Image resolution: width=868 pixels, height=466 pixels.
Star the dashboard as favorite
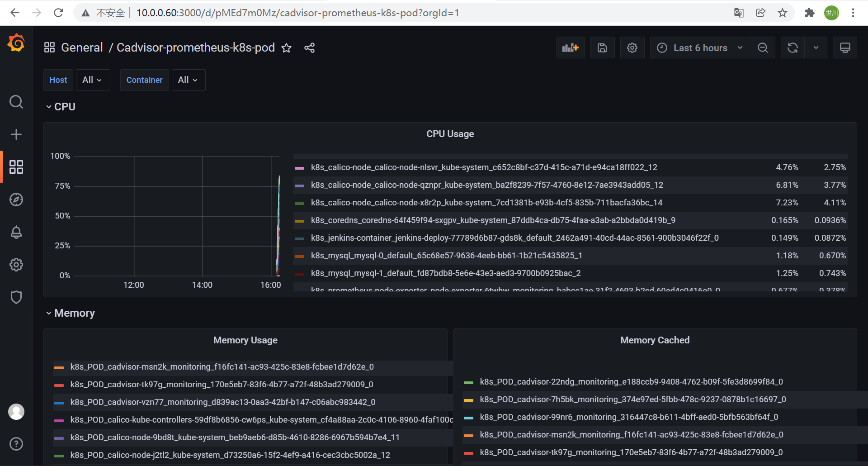[x=287, y=48]
